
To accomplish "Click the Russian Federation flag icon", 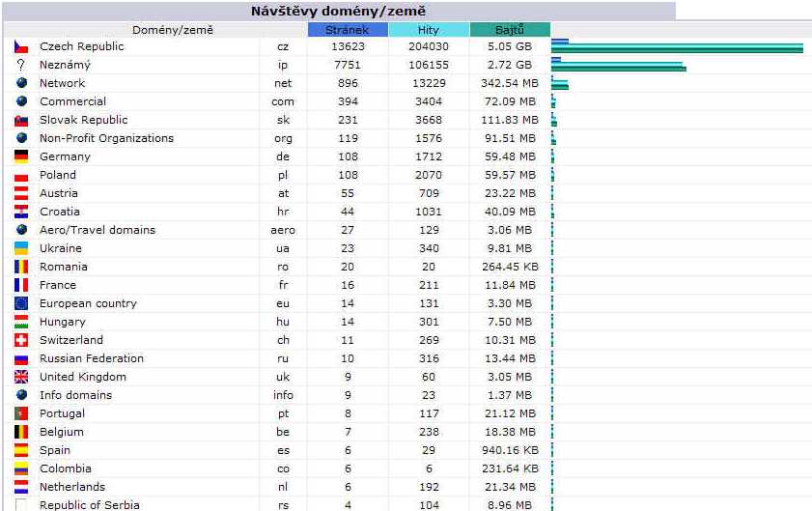I will [x=21, y=358].
